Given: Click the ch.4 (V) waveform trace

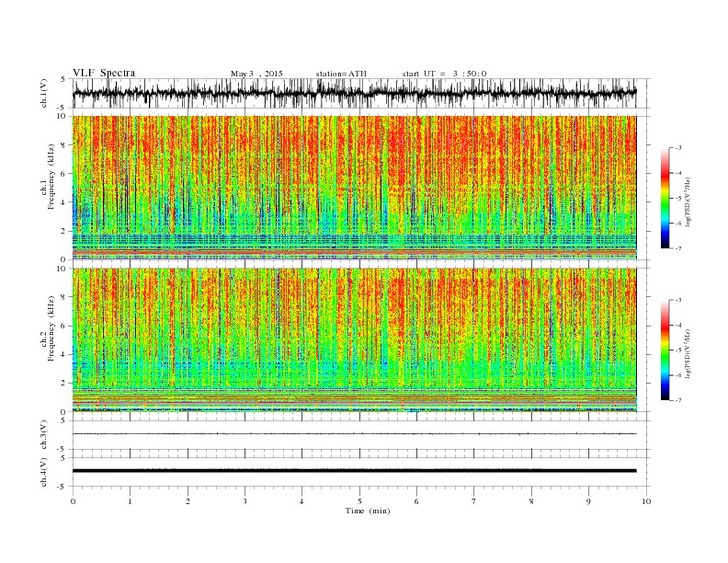Looking at the screenshot, I should point(355,471).
